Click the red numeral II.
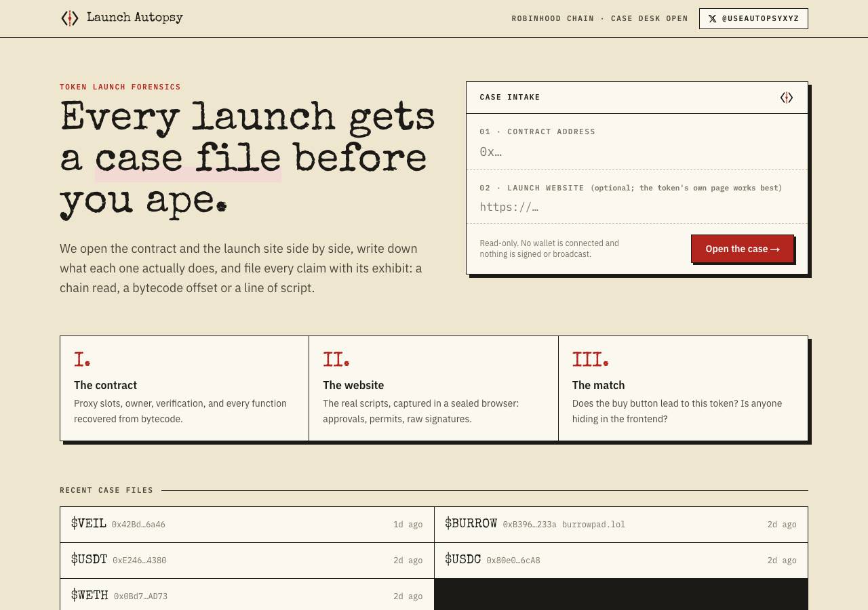 click(336, 359)
